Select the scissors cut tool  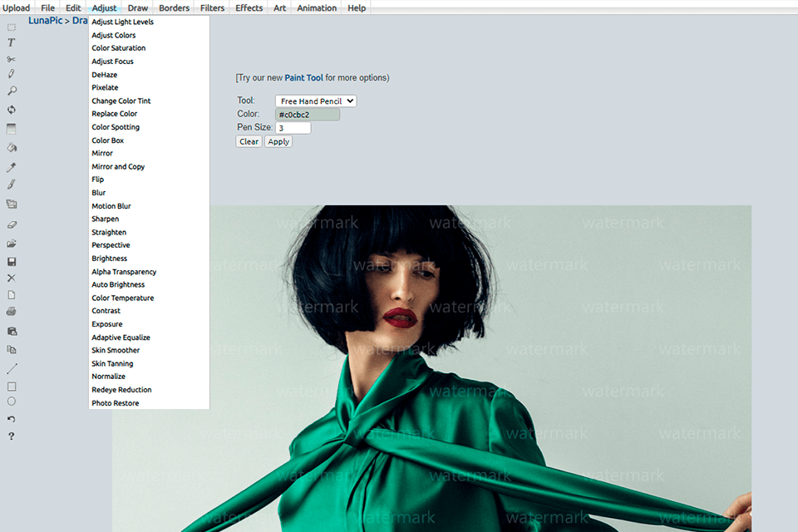coord(12,59)
